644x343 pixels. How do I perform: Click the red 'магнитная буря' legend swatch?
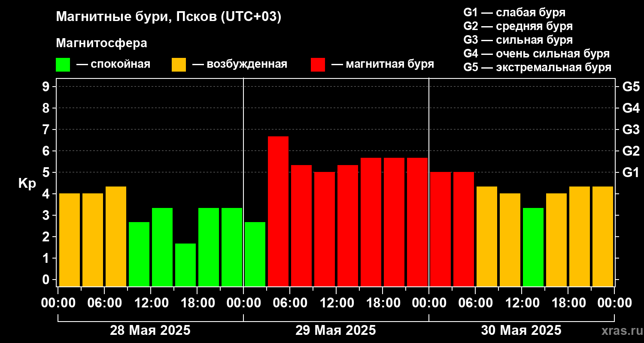click(318, 65)
